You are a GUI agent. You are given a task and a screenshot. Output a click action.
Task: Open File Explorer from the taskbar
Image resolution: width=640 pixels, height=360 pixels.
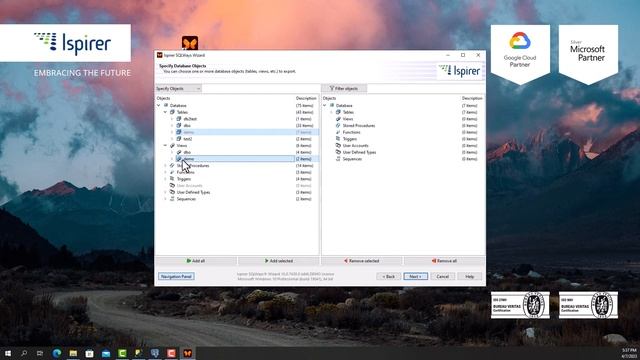pyautogui.click(x=73, y=353)
